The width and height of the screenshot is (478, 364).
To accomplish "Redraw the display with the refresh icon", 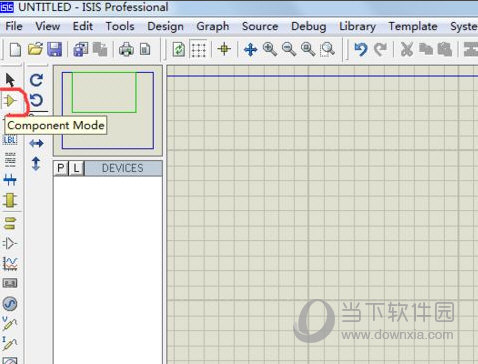I will (179, 50).
